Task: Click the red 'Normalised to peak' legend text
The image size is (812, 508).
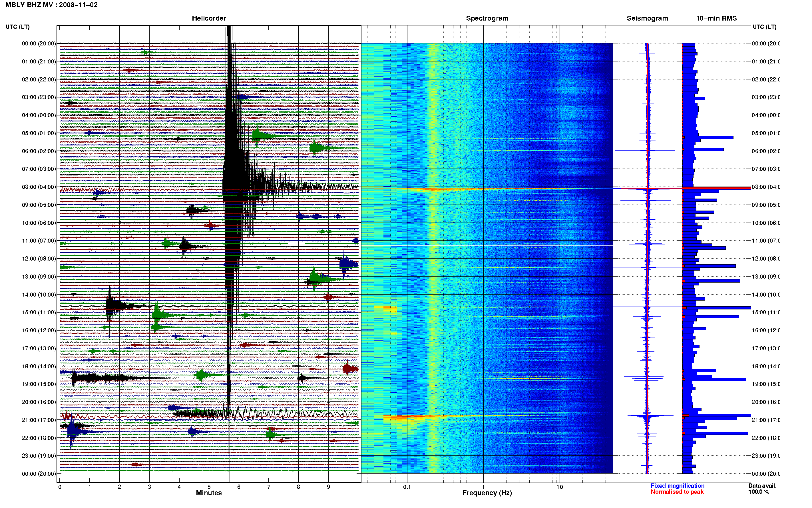Action: (677, 492)
